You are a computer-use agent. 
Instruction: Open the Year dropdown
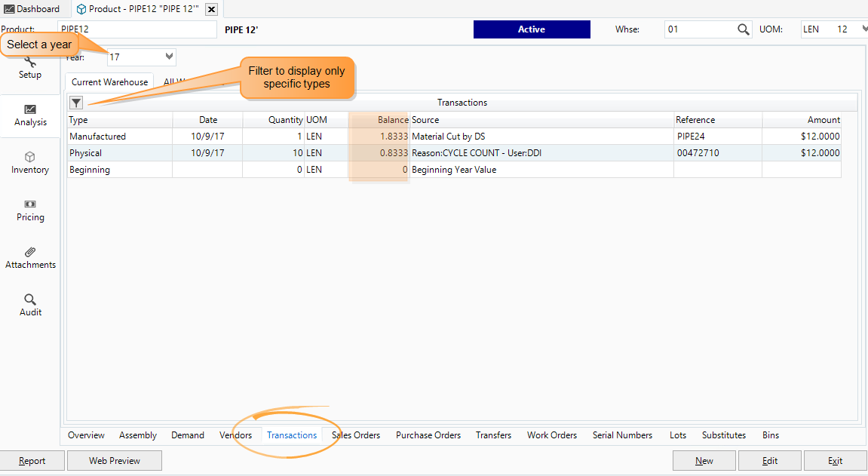168,56
